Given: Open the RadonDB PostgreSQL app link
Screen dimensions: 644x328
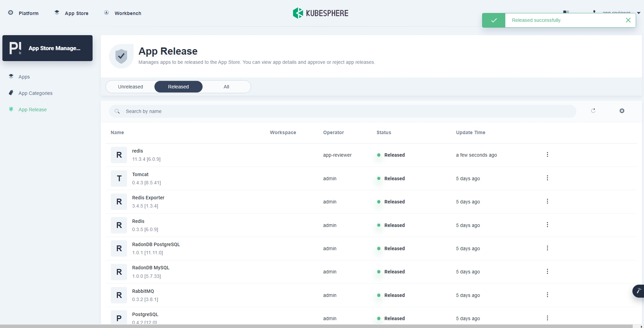Looking at the screenshot, I should (x=156, y=244).
